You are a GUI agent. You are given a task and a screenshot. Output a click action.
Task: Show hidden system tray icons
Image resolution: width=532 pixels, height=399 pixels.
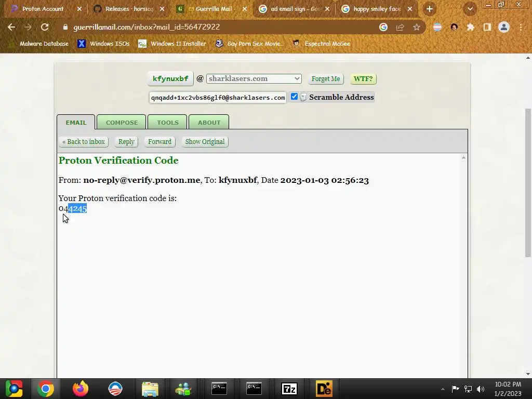pos(443,389)
